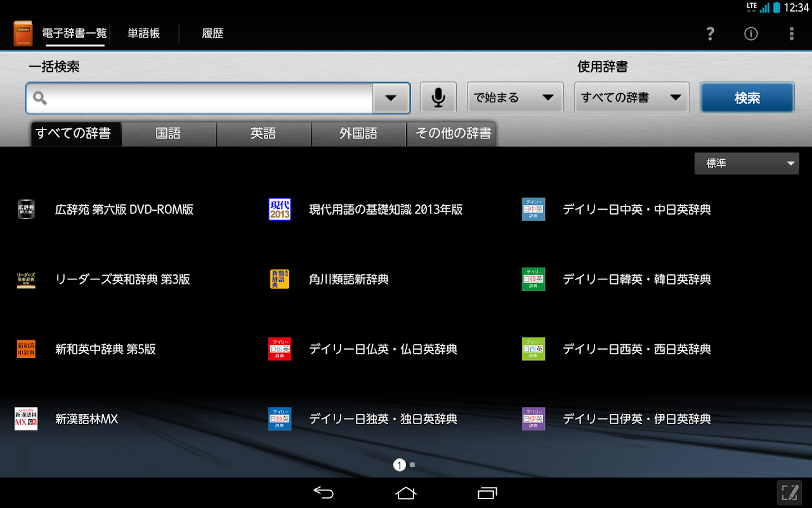This screenshot has height=508, width=812.
Task: Select the 外国語 category tab
Action: [359, 133]
